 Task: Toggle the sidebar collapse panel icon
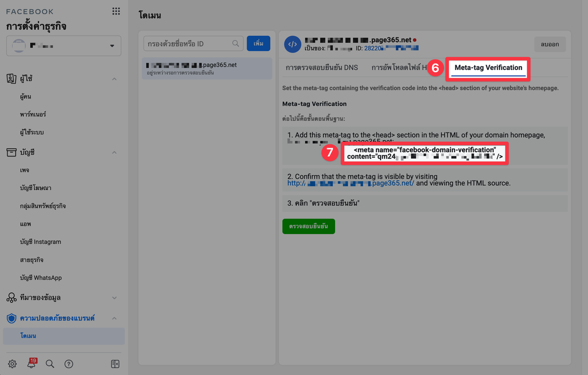tap(115, 364)
